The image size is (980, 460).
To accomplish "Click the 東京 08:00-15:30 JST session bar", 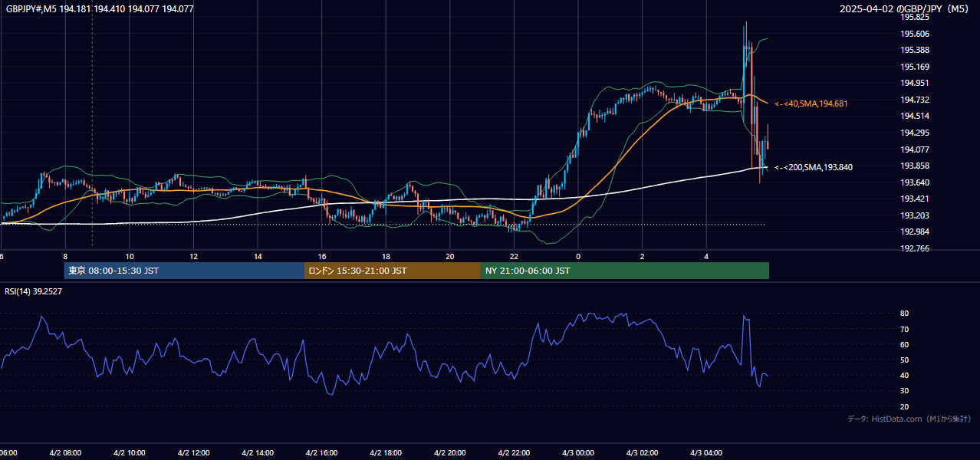I will [x=184, y=271].
